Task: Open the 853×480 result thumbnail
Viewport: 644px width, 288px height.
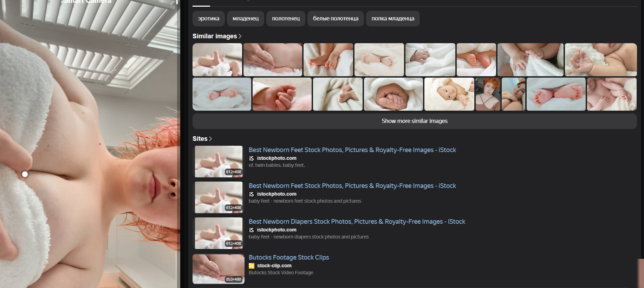Action: coord(219,269)
